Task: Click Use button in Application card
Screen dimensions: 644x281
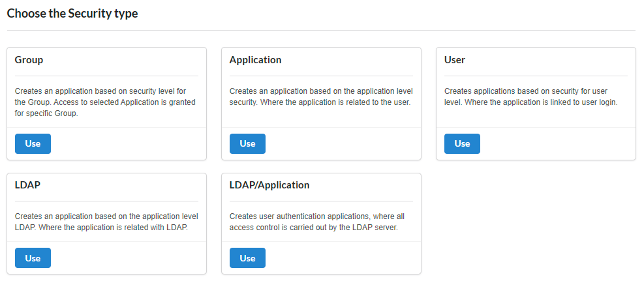Action: 247,143
